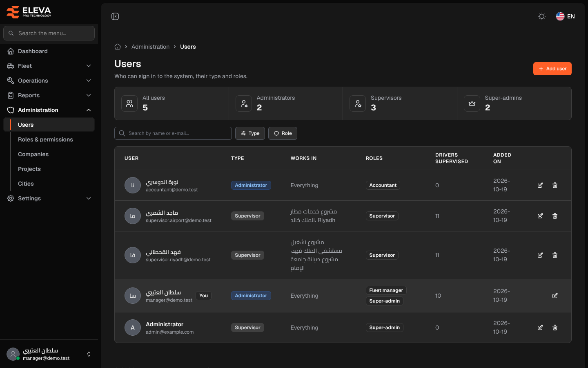
Task: Open the EN language selector
Action: 566,16
